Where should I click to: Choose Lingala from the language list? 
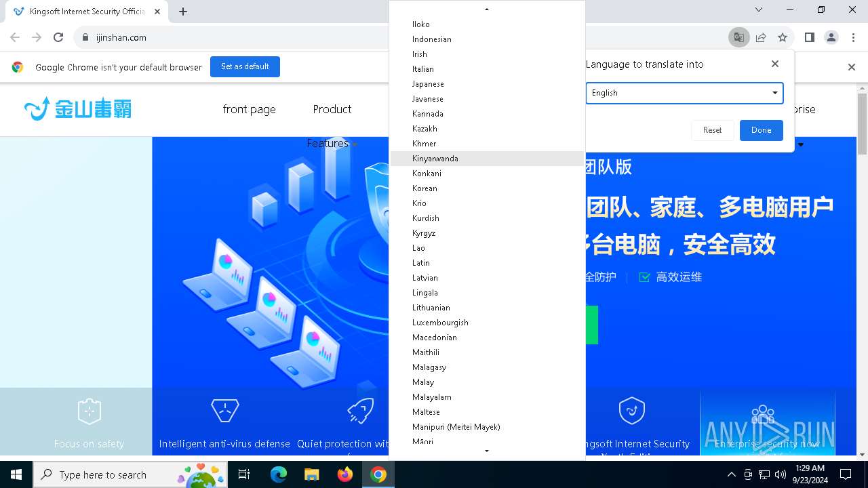pyautogui.click(x=487, y=293)
